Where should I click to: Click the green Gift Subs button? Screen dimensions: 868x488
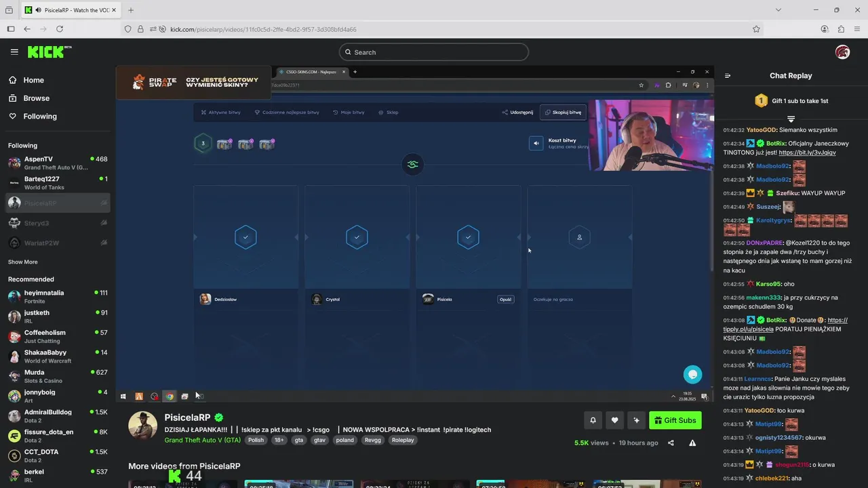point(675,420)
